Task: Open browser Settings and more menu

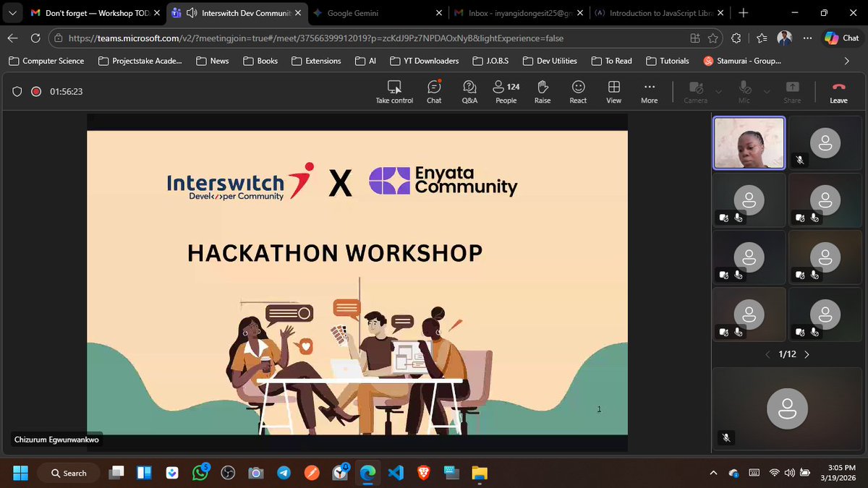Action: point(808,38)
